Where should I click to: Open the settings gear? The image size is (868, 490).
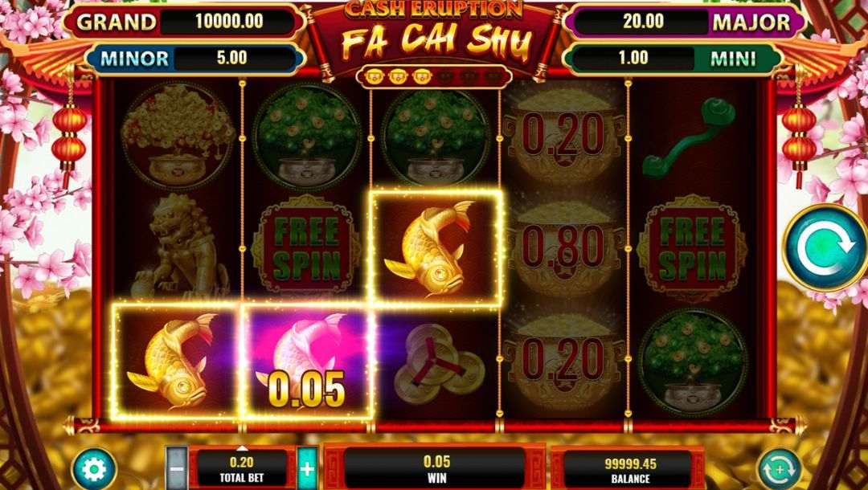pos(94,470)
